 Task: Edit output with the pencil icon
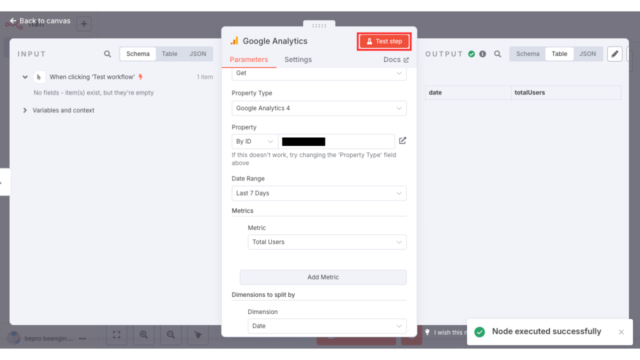point(615,54)
